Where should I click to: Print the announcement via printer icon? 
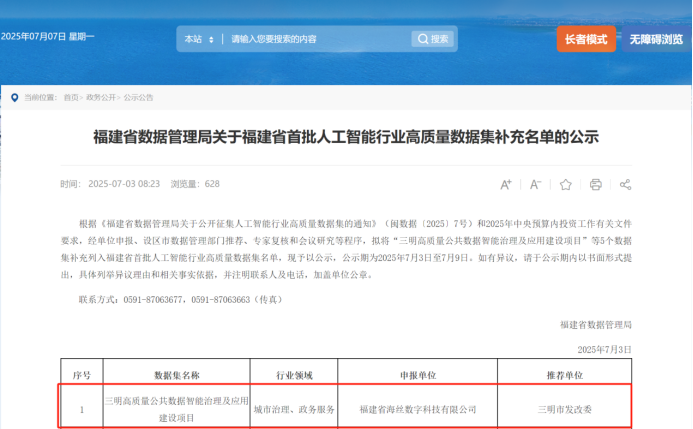(x=596, y=184)
